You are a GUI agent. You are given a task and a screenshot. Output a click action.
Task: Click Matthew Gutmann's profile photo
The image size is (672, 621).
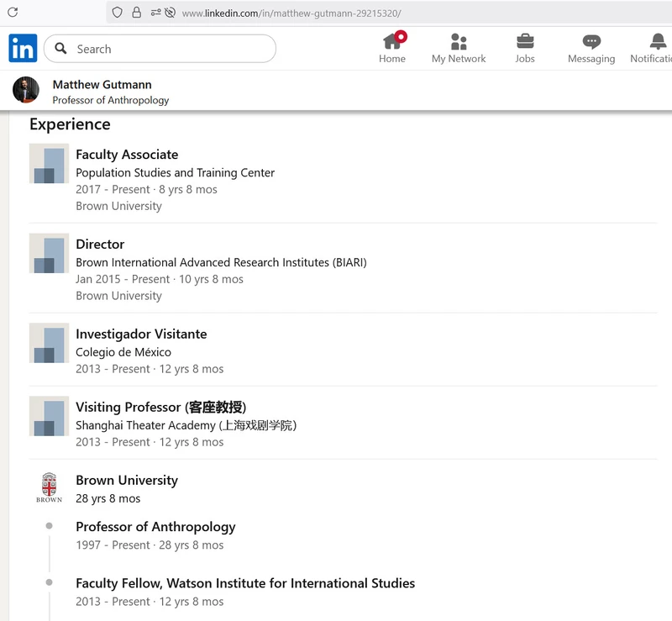(x=26, y=90)
